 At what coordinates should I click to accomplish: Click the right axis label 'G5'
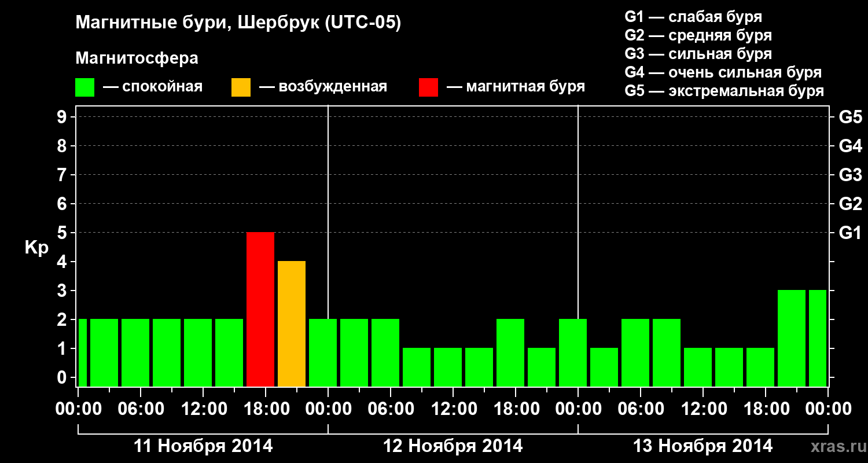click(850, 117)
